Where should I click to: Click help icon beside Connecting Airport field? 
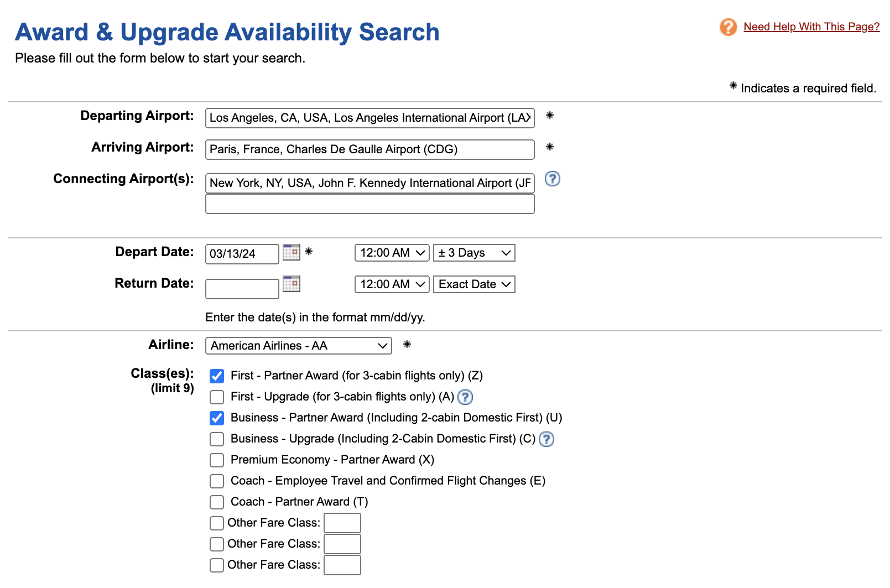553,179
